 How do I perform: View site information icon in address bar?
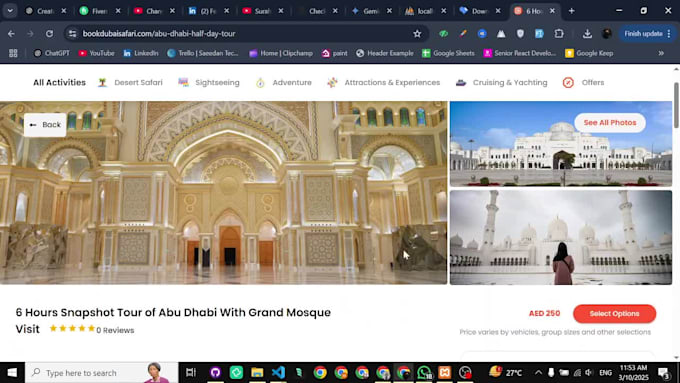click(72, 33)
